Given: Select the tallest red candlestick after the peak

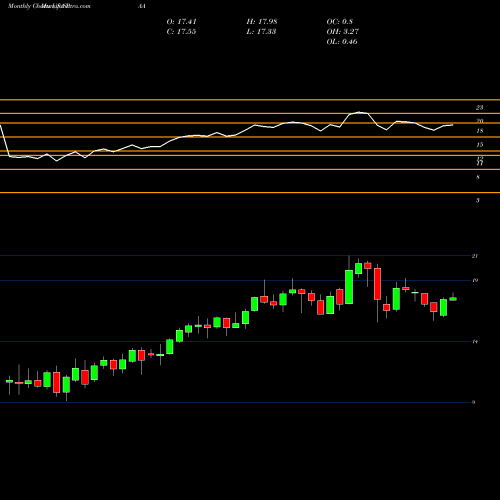Looking at the screenshot, I should point(377,284).
